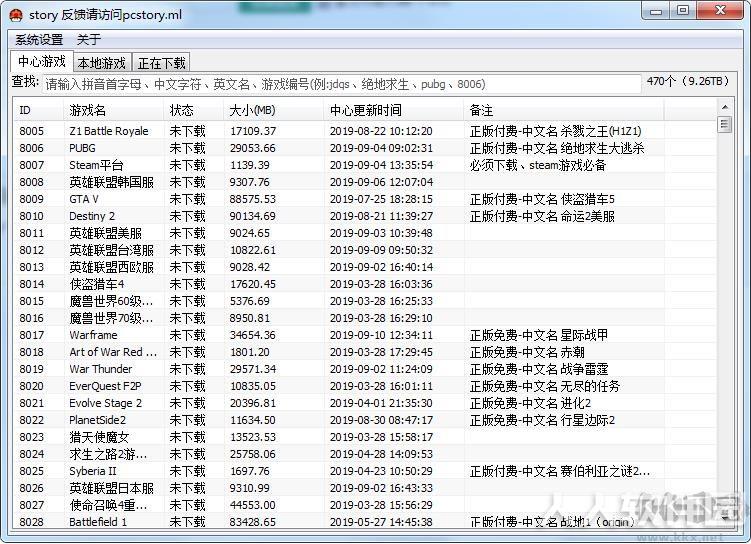Select the 英雄联盟台湾服 row
The height and width of the screenshot is (544, 751).
pos(365,250)
